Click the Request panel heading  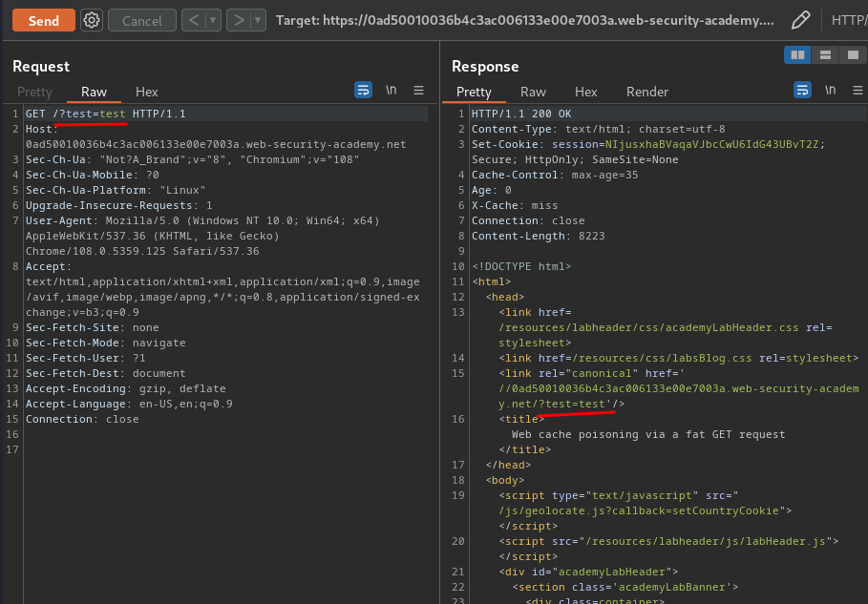41,67
